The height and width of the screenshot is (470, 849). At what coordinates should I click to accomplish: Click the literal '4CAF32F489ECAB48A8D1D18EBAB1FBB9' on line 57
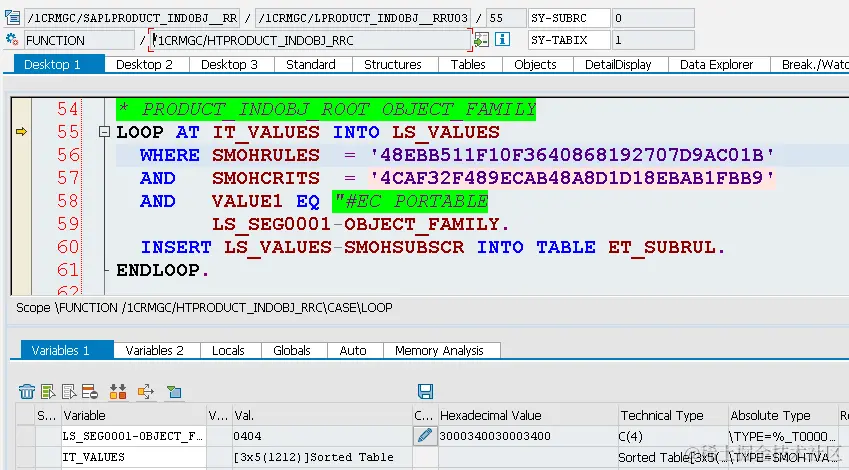572,178
